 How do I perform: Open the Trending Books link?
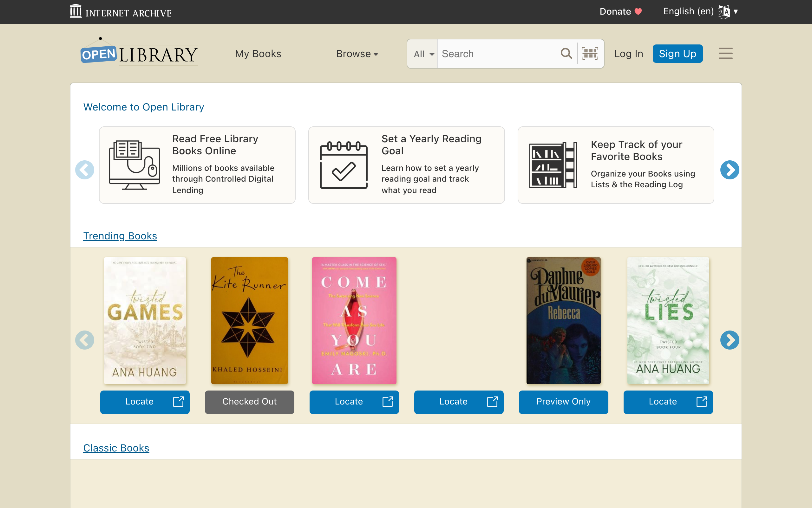[x=120, y=236]
